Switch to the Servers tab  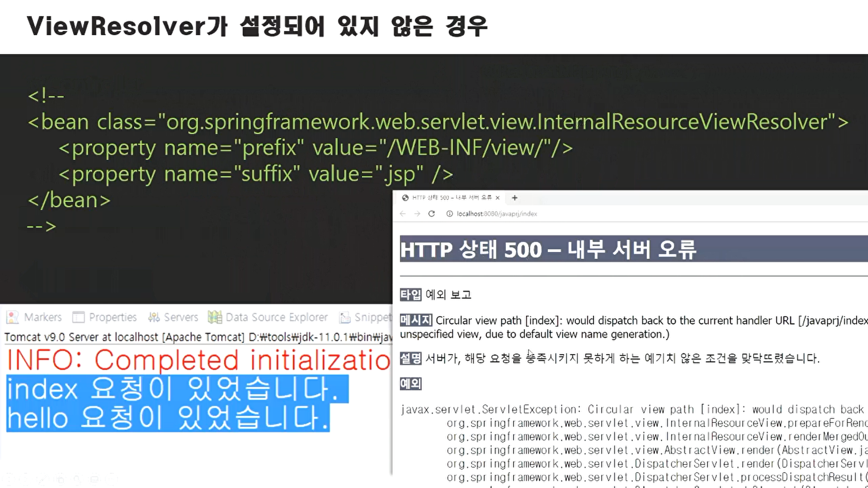pos(173,317)
